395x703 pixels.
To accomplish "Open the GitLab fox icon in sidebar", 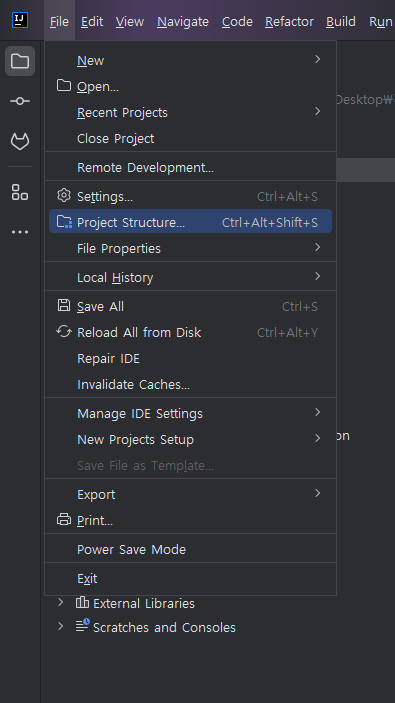I will (20, 142).
